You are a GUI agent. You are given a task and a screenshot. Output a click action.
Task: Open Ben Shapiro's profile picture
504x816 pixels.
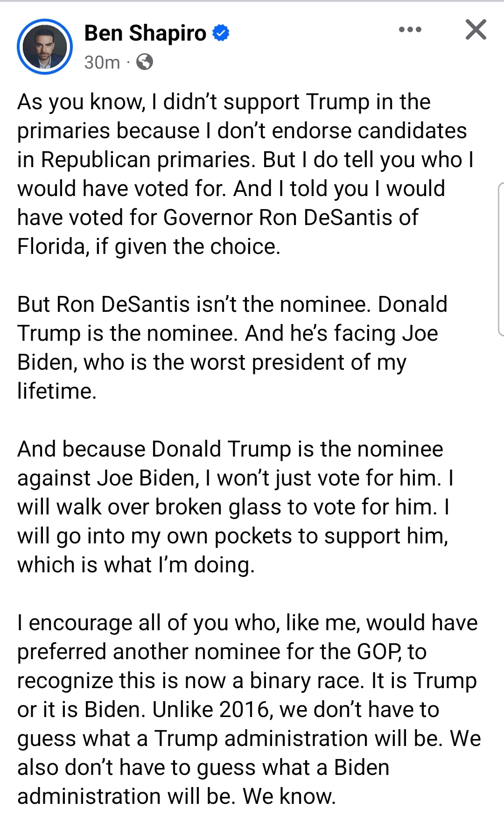tap(45, 47)
